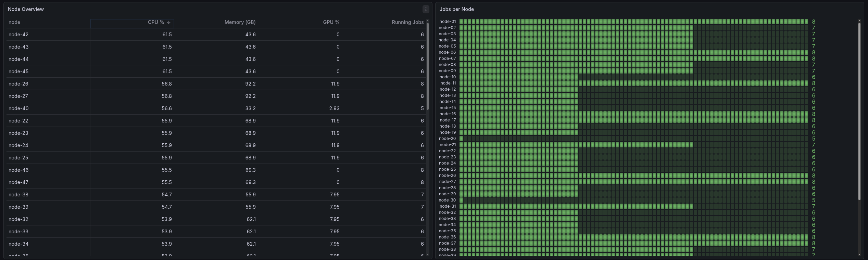Screen dimensions: 868x260
Task: Click the node-01 bar gauge
Action: [634, 22]
